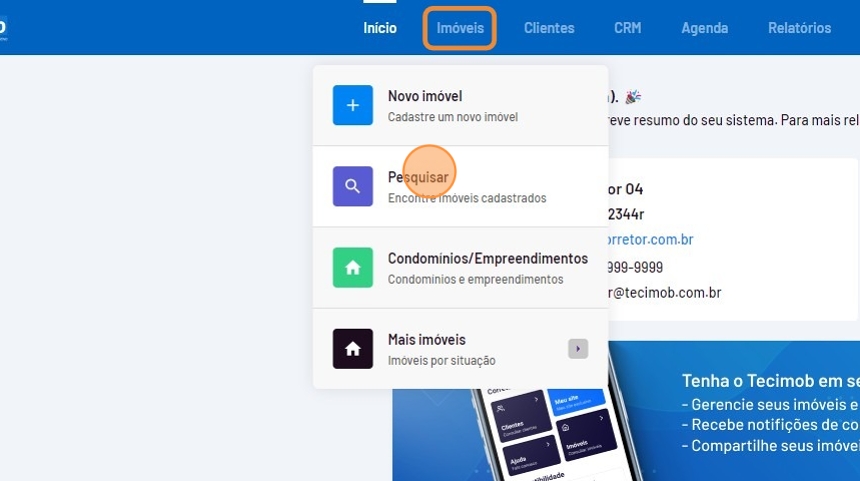Image resolution: width=860 pixels, height=481 pixels.
Task: Open the CRM menu in the navbar
Action: (x=628, y=28)
